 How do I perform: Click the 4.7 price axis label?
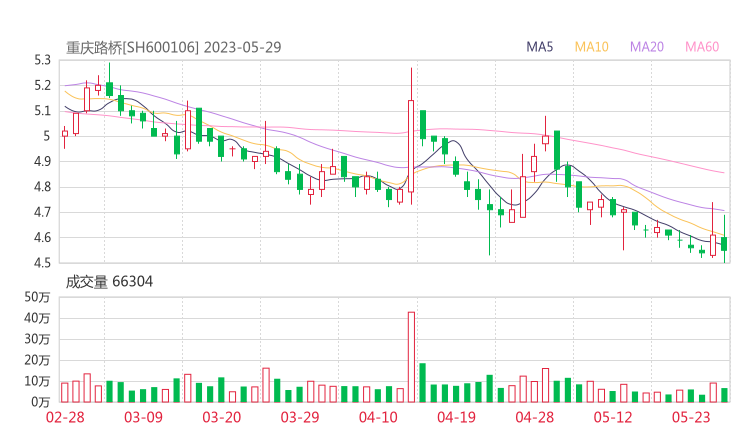[42, 212]
